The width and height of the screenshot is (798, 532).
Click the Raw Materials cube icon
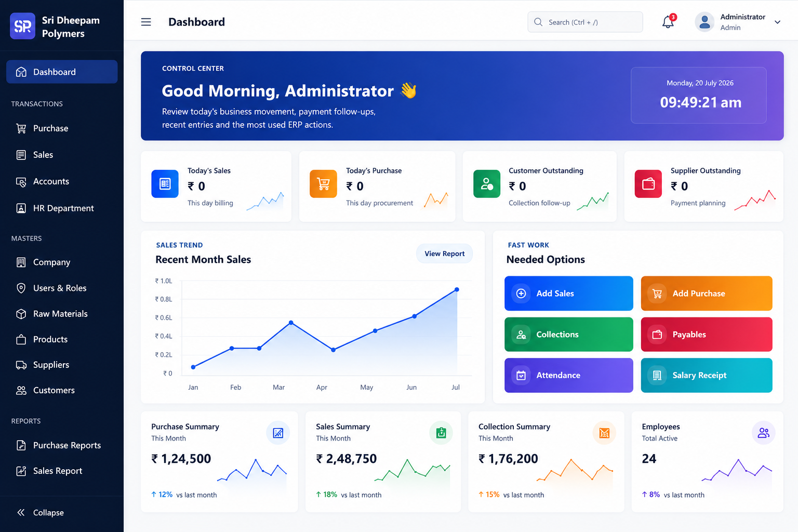click(x=21, y=314)
